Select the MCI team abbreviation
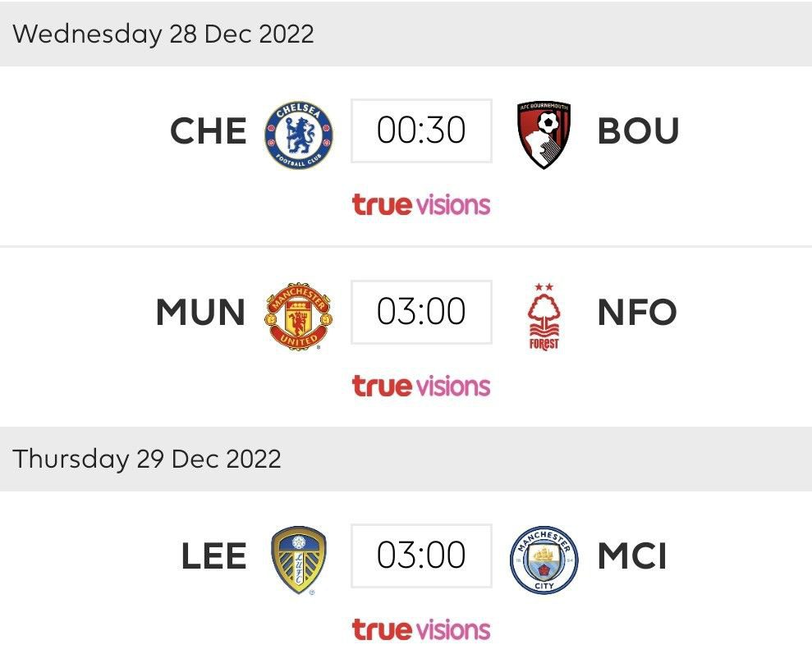This screenshot has width=812, height=663. pyautogui.click(x=631, y=557)
